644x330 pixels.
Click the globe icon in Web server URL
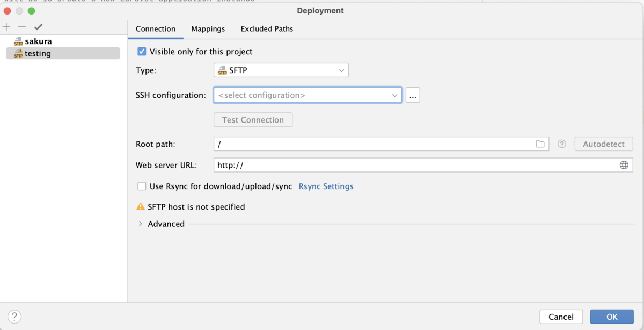pyautogui.click(x=624, y=165)
